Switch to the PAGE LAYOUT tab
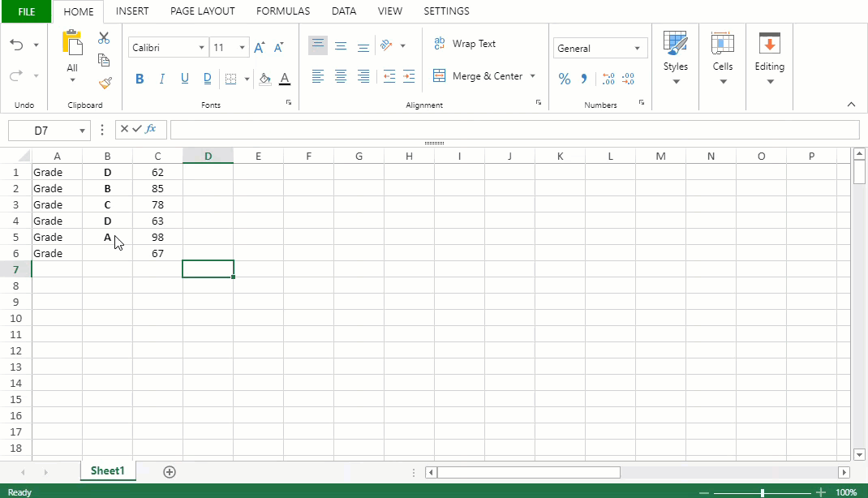Image resolution: width=868 pixels, height=498 pixels. click(202, 11)
